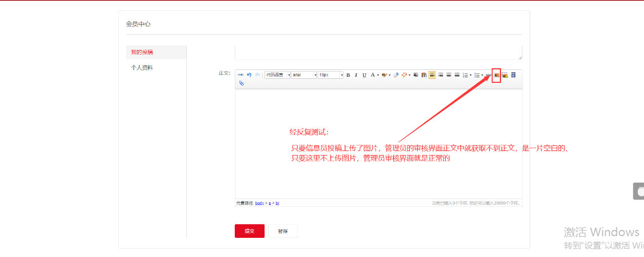The image size is (644, 257).
Task: Click the insert link chain icon
Action: [488, 75]
